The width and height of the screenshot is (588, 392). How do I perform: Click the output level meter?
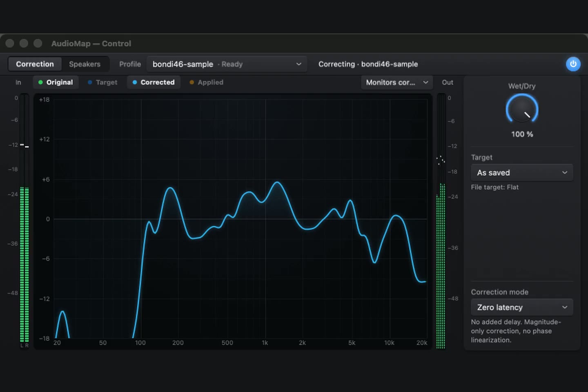pos(441,221)
